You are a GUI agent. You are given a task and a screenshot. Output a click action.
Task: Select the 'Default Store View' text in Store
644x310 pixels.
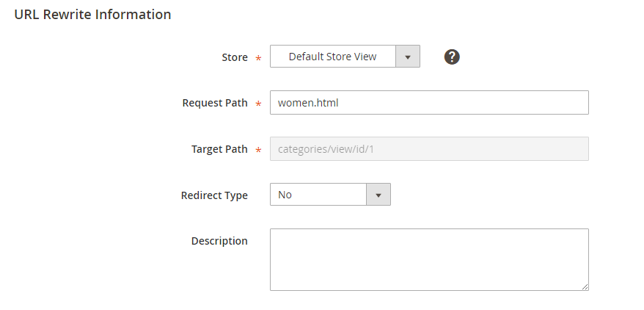332,57
